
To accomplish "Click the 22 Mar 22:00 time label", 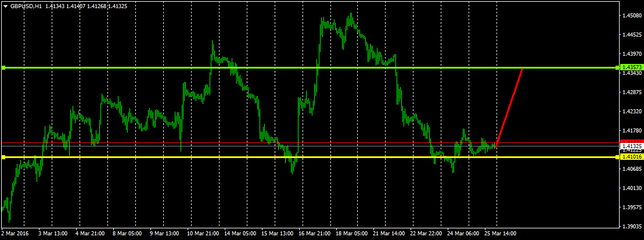I will coord(427,233).
